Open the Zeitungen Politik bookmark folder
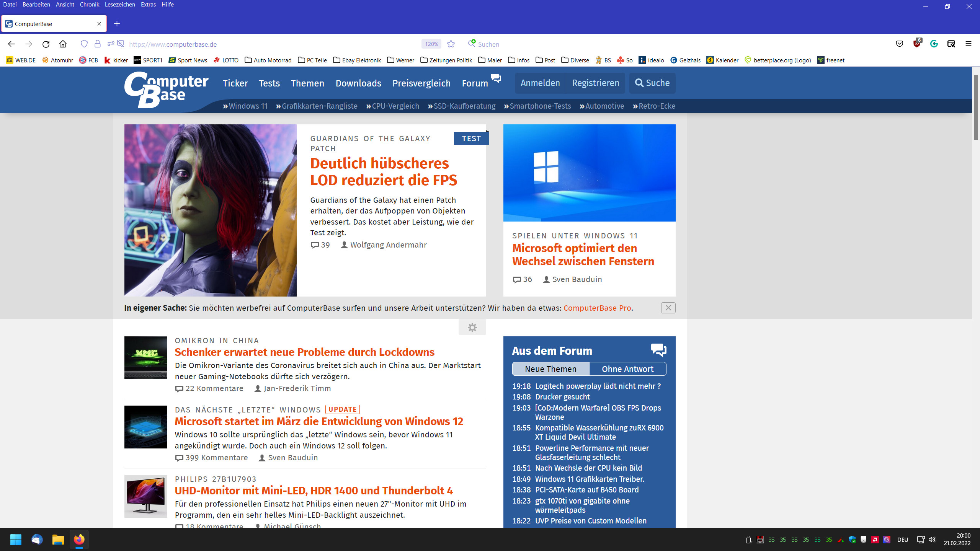The image size is (980, 551). coord(446,60)
